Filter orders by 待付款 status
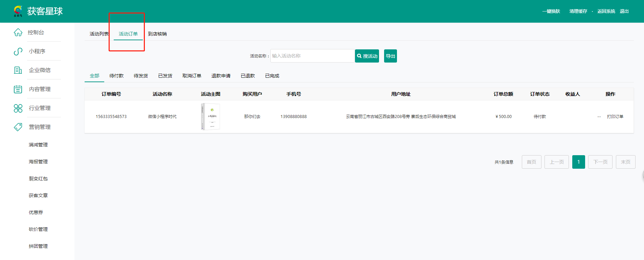The image size is (644, 260). point(116,76)
